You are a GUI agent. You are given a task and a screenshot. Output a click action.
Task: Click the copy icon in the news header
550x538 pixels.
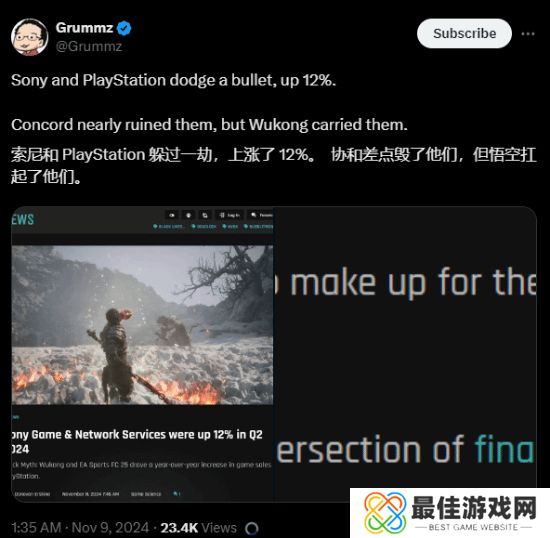coord(205,215)
